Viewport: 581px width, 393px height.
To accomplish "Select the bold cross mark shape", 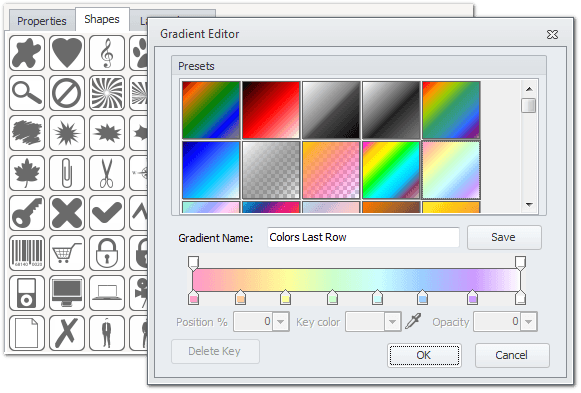I will (67, 213).
